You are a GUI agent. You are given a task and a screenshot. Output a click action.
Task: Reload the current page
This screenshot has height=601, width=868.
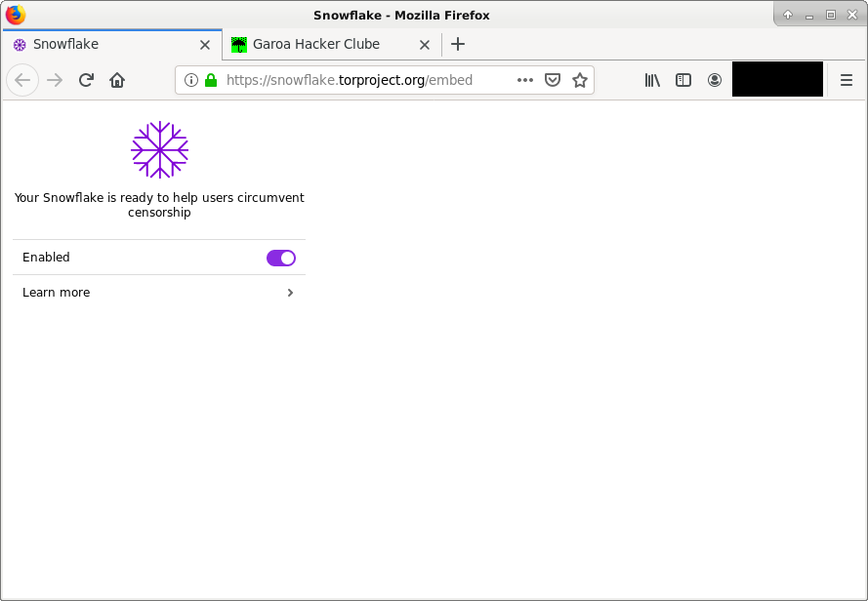[x=86, y=80]
